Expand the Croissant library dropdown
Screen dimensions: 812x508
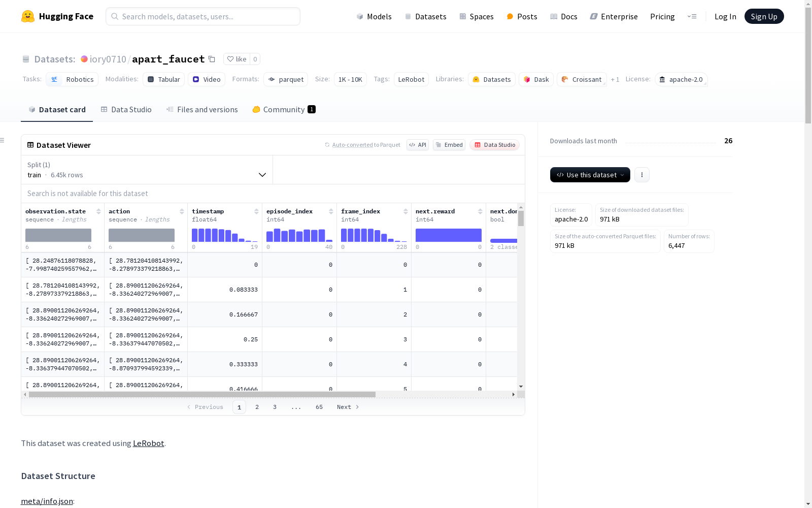(582, 79)
